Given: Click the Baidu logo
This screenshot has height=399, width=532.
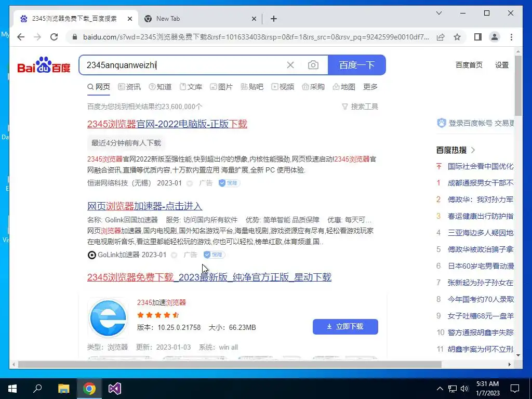Looking at the screenshot, I should click(x=44, y=64).
